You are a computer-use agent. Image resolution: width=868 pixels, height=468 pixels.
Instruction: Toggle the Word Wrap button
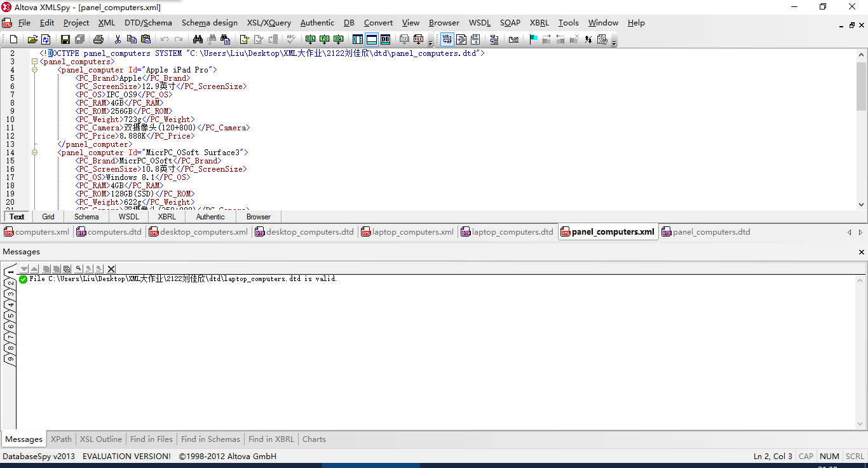tap(447, 39)
